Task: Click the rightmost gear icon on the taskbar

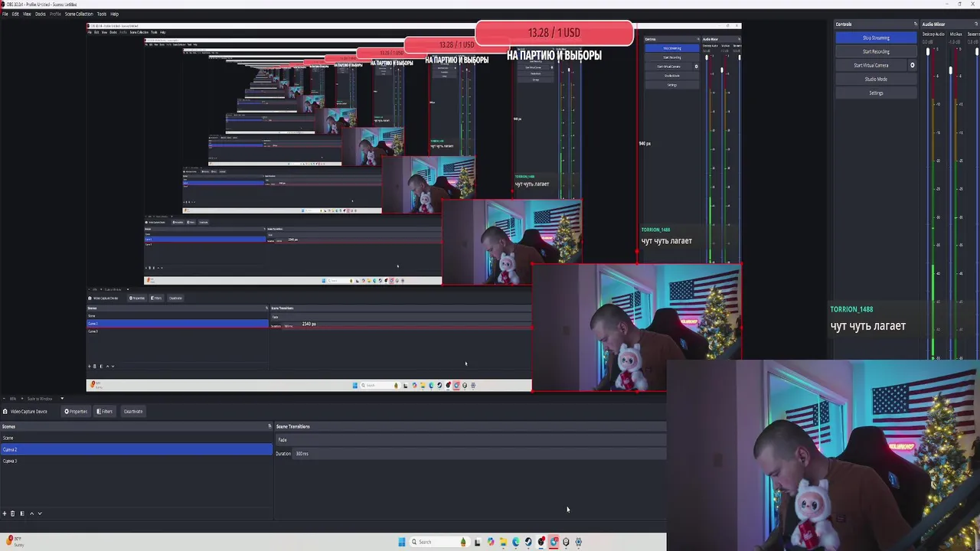Action: (578, 542)
